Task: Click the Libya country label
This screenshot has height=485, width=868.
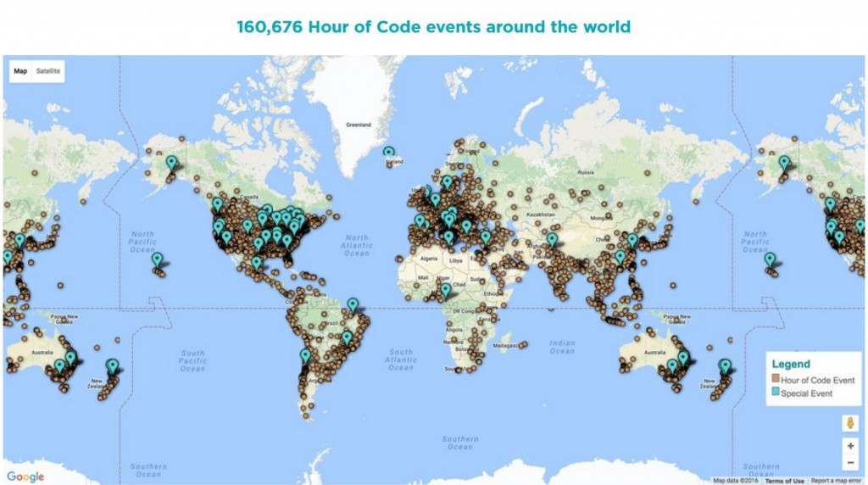Action: coord(455,260)
